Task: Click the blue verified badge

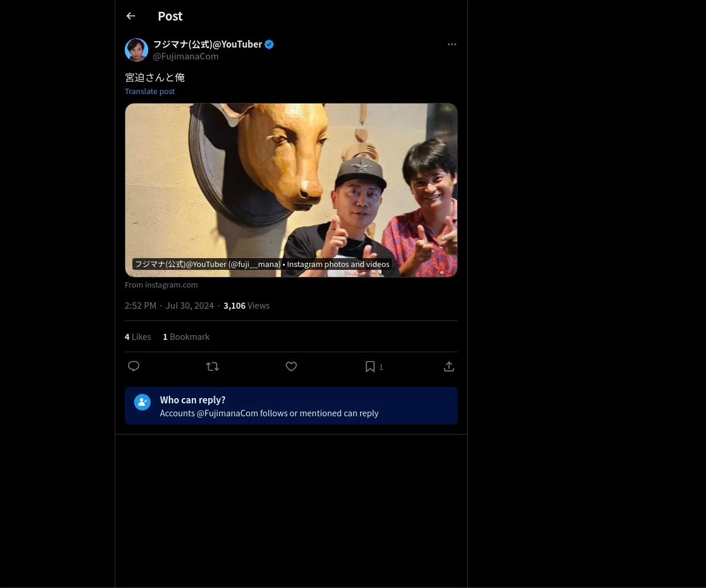Action: pos(269,44)
